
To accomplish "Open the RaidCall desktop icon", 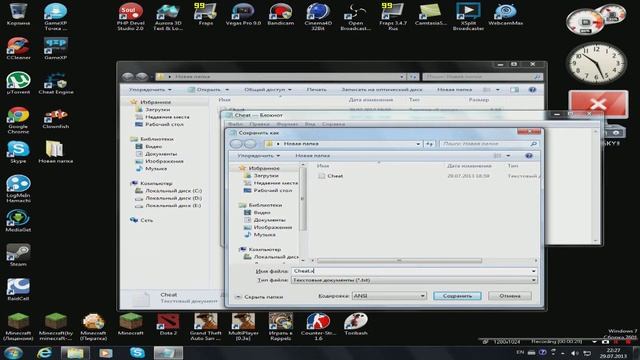I will coord(18,289).
